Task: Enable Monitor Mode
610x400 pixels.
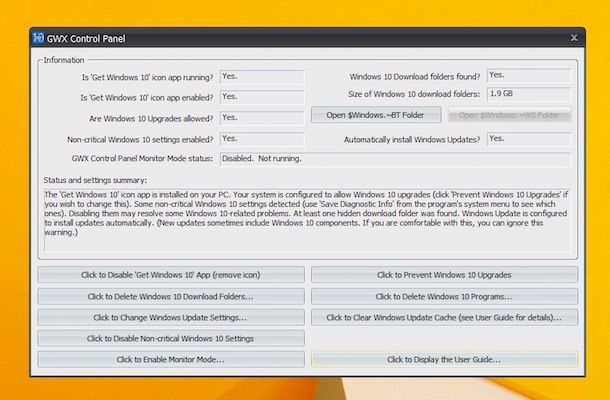Action: pos(171,359)
